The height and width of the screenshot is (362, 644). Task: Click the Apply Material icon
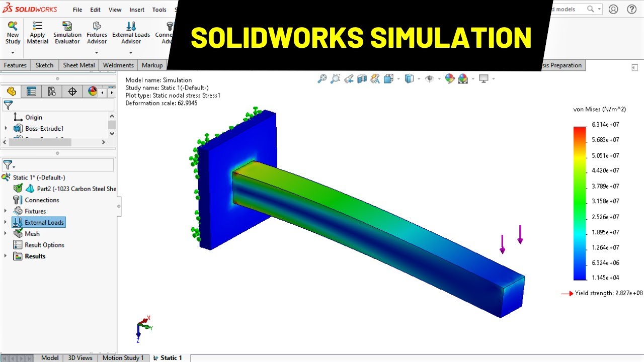click(37, 26)
